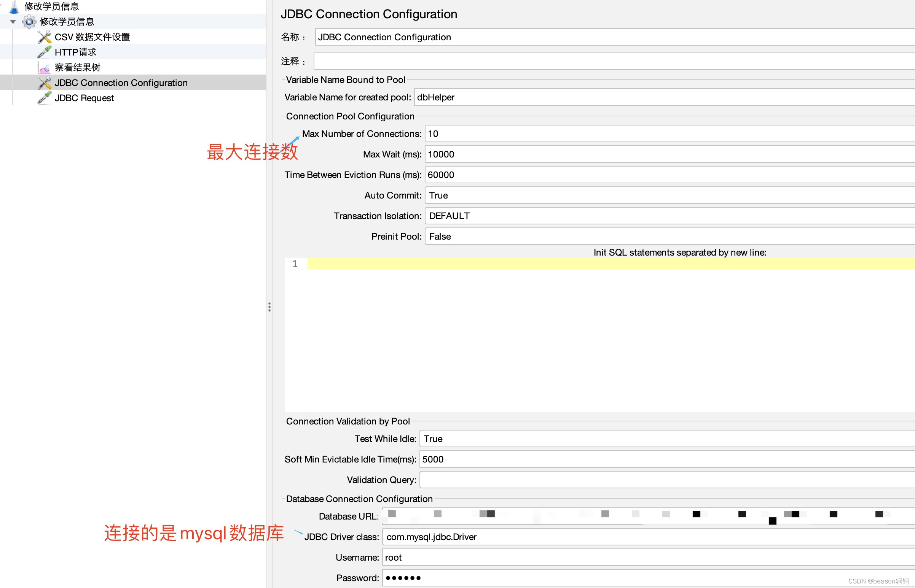Click the JDBC Connection Configuration wrench icon
Screen dimensions: 915x588
click(44, 83)
